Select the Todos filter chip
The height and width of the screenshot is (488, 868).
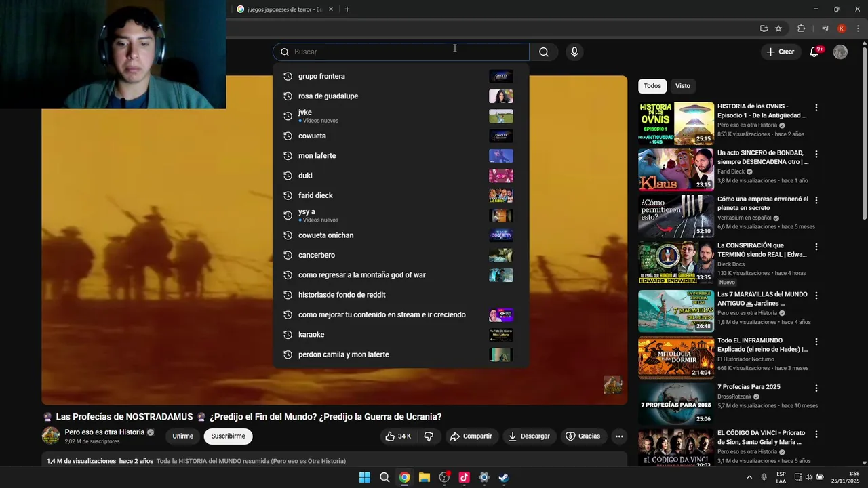652,86
